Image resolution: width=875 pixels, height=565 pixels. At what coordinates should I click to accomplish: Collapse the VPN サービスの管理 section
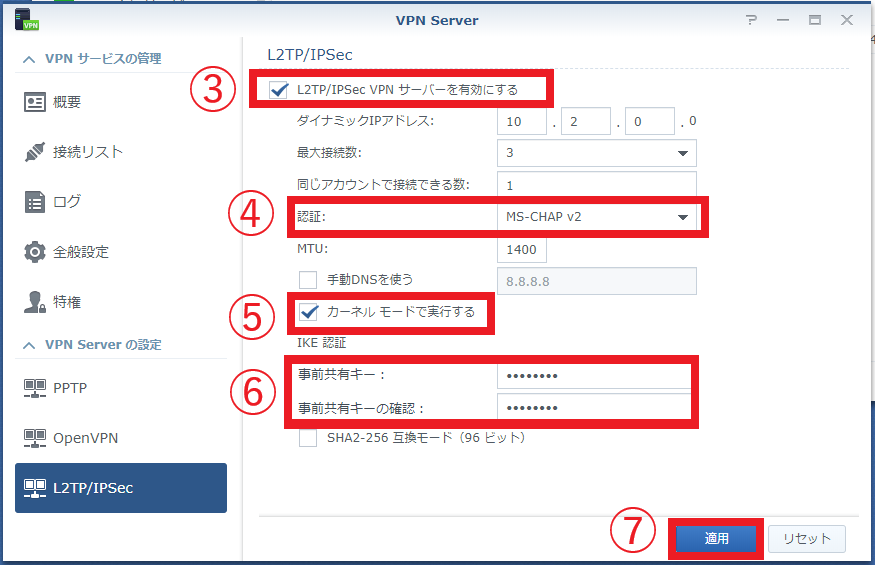coord(29,59)
